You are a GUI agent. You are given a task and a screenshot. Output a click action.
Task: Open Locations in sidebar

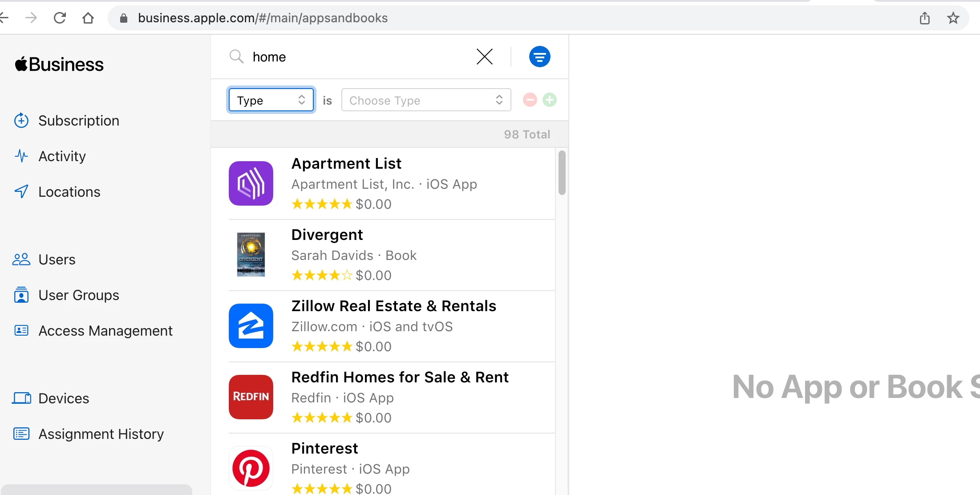click(x=69, y=192)
